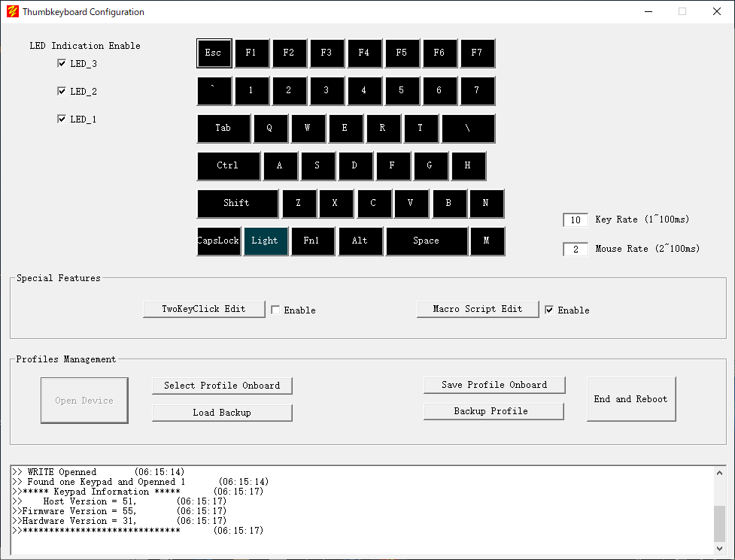Screen dimensions: 735x560
Task: Toggle the LED_1 checkbox
Action: point(62,119)
